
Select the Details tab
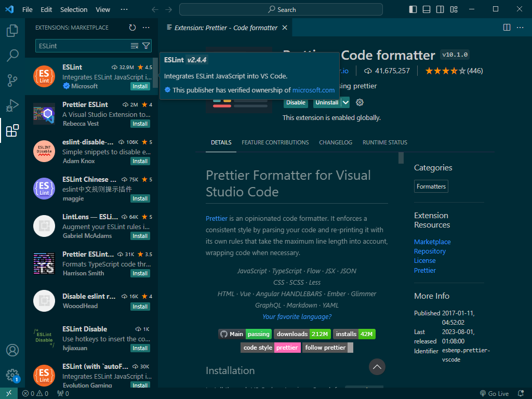[221, 142]
